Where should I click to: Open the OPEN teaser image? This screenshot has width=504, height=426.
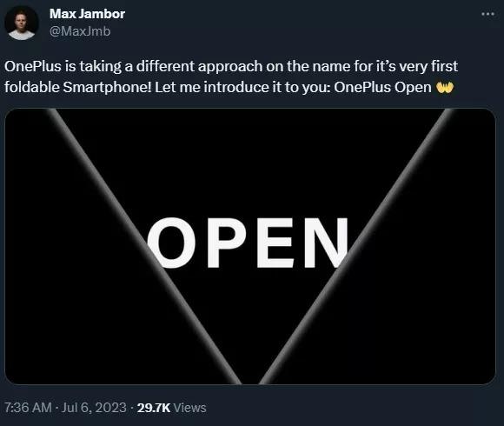[x=250, y=246]
